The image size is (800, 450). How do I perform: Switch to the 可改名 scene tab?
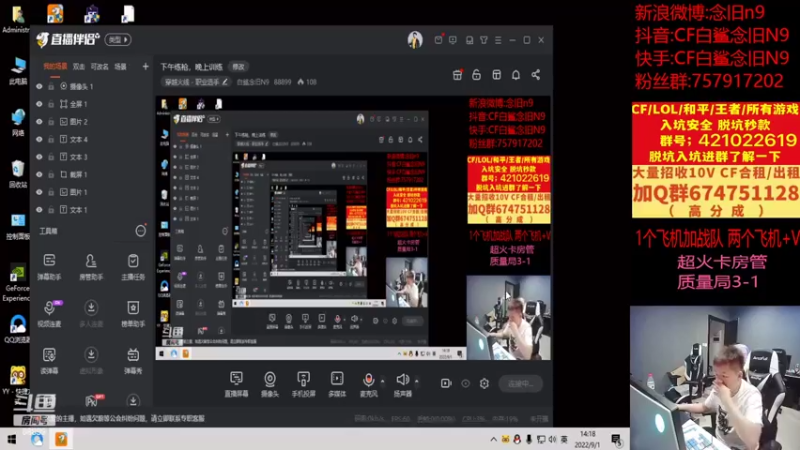click(99, 67)
